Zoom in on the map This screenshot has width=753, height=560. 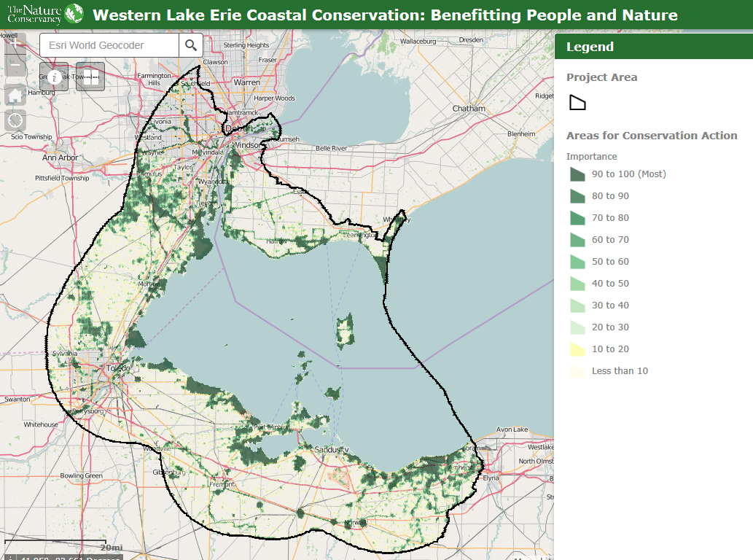[15, 44]
